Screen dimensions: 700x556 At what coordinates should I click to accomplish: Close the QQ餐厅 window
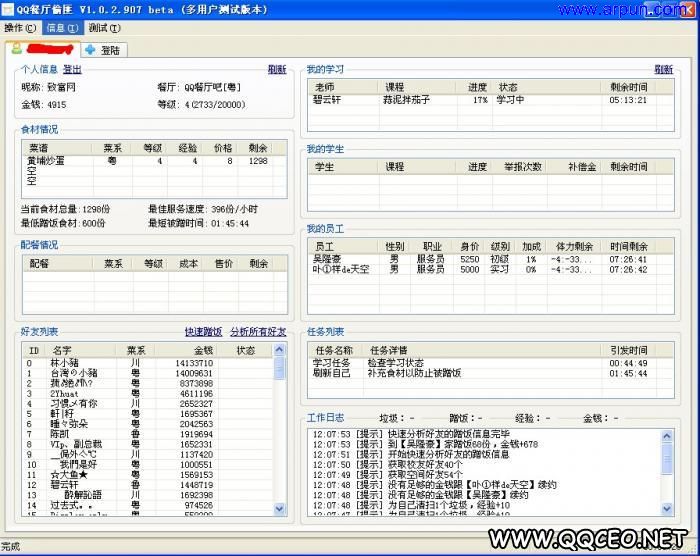pyautogui.click(x=688, y=10)
